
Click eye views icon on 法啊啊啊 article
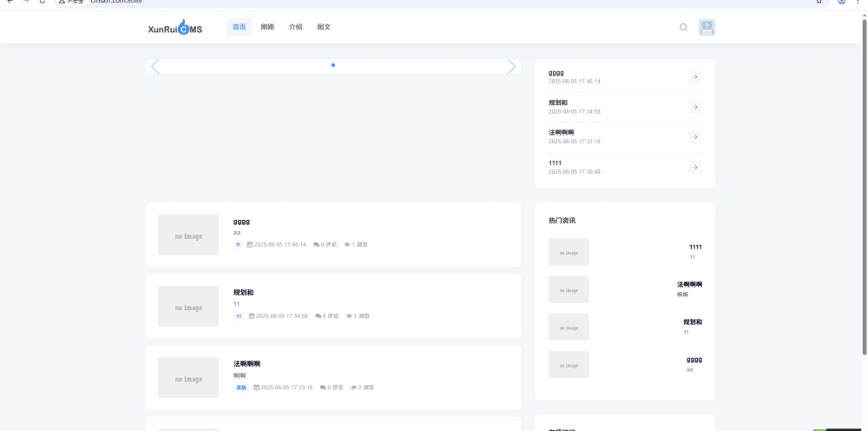click(x=354, y=388)
